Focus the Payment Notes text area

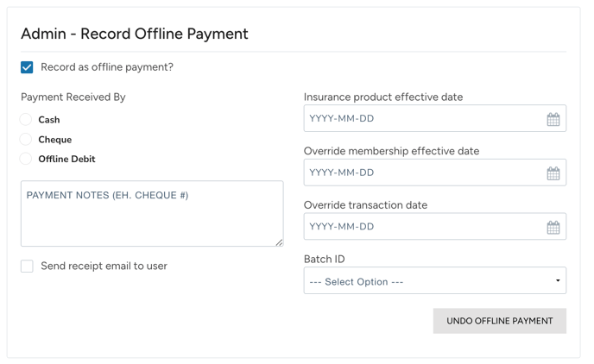pyautogui.click(x=152, y=214)
